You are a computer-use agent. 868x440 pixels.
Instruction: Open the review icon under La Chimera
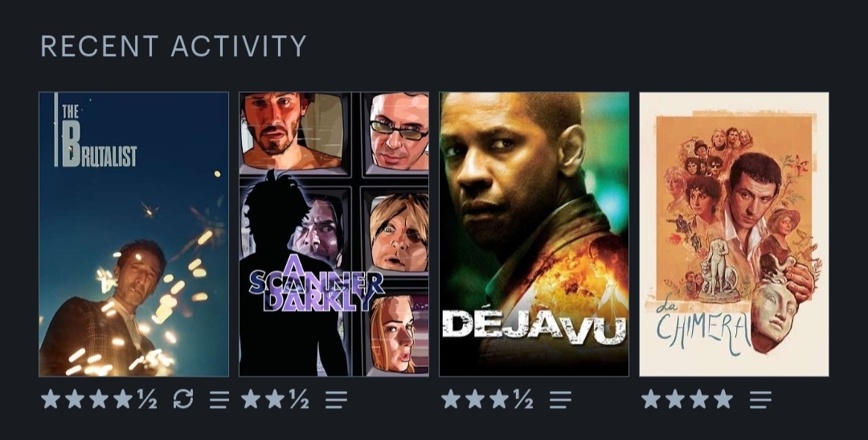point(760,400)
